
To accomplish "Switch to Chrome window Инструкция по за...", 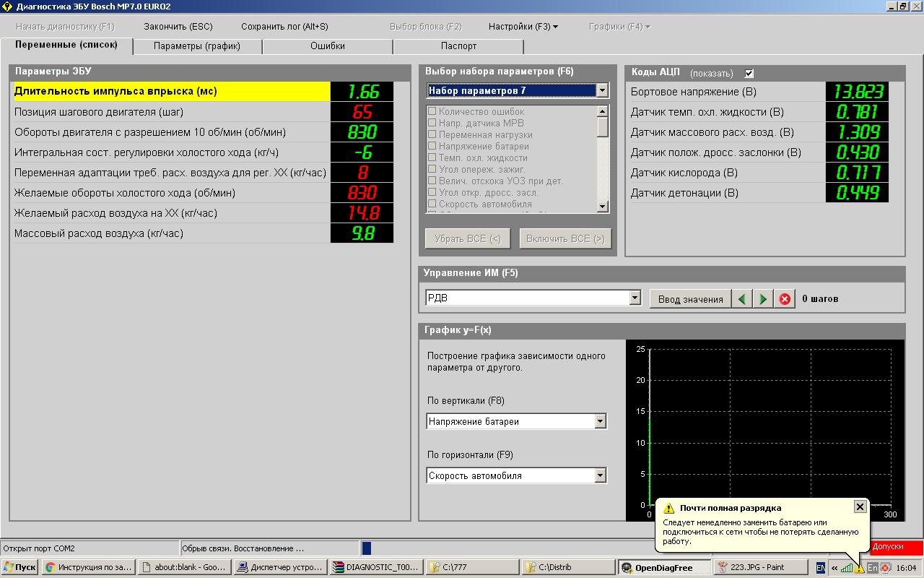I will (x=88, y=567).
